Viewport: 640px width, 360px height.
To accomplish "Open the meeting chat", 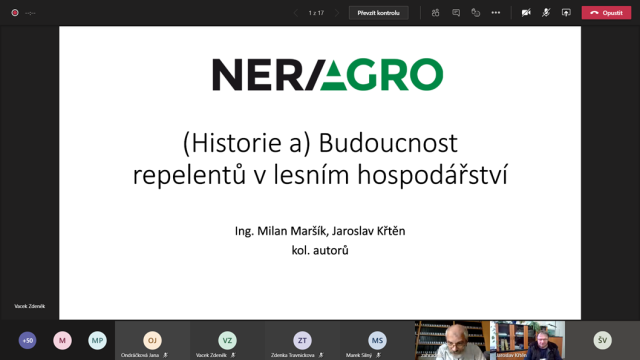I will pos(456,13).
